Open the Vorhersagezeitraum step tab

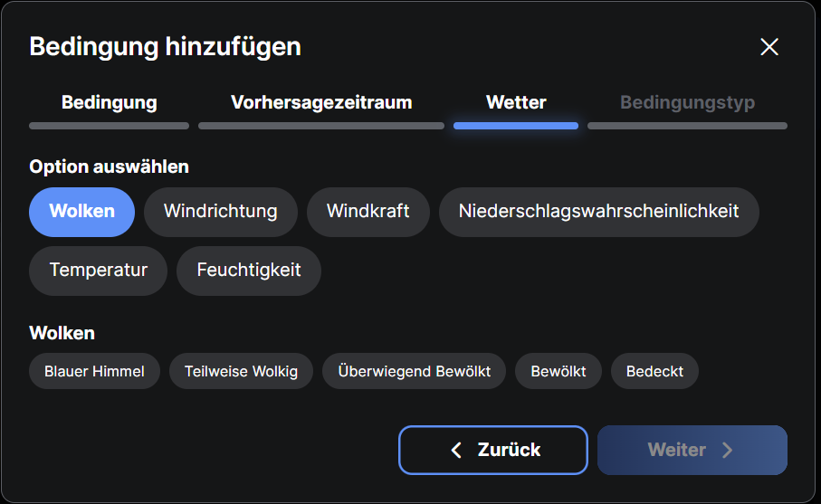pos(321,103)
